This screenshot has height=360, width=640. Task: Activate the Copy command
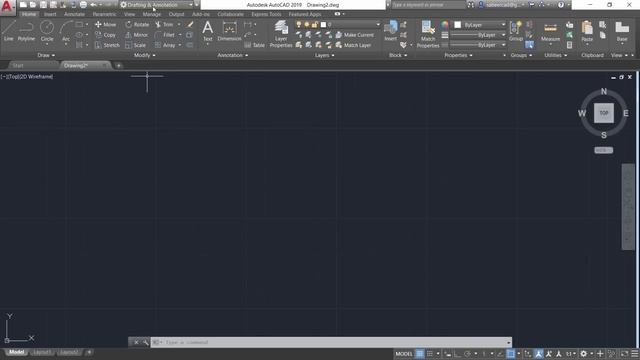click(106, 35)
